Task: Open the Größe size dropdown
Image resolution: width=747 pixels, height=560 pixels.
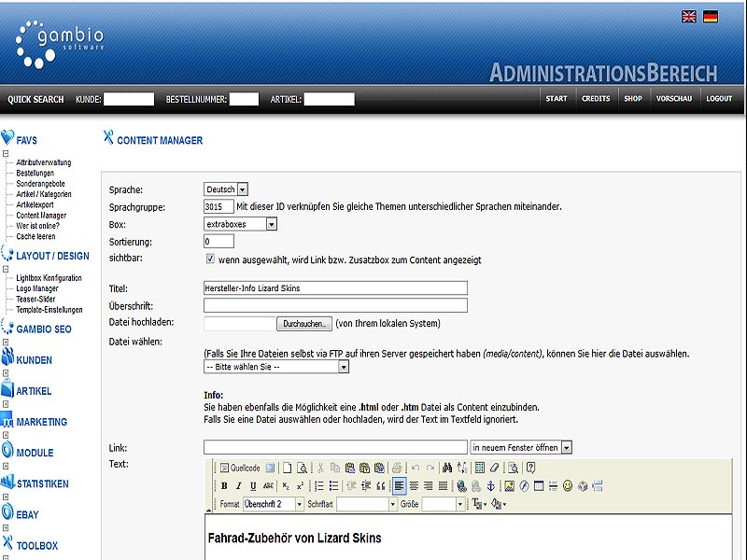Action: pyautogui.click(x=444, y=504)
